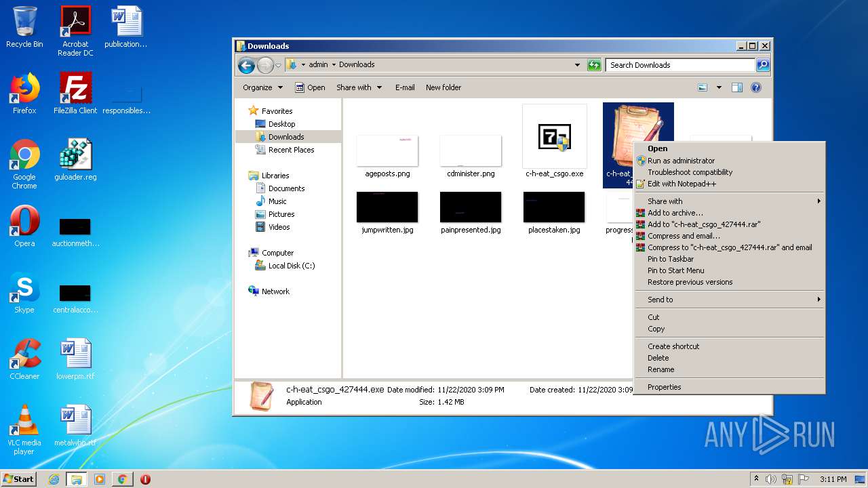Open Skype desktop shortcut

pos(24,293)
